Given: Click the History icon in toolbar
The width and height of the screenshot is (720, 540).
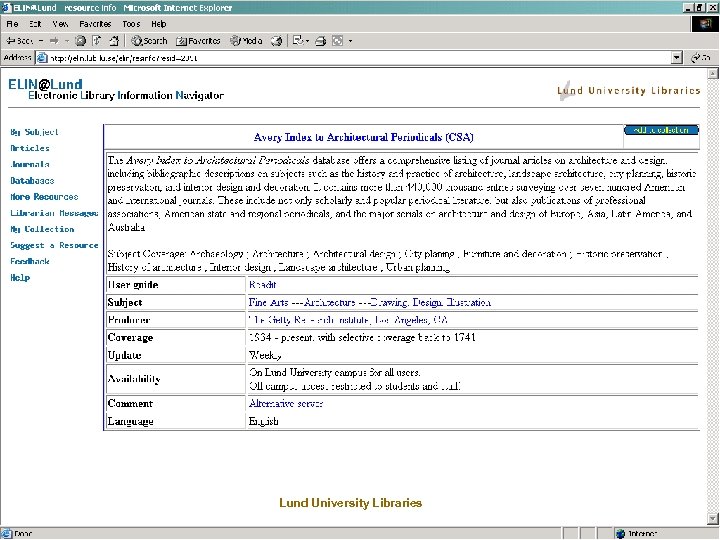Looking at the screenshot, I should tap(276, 41).
